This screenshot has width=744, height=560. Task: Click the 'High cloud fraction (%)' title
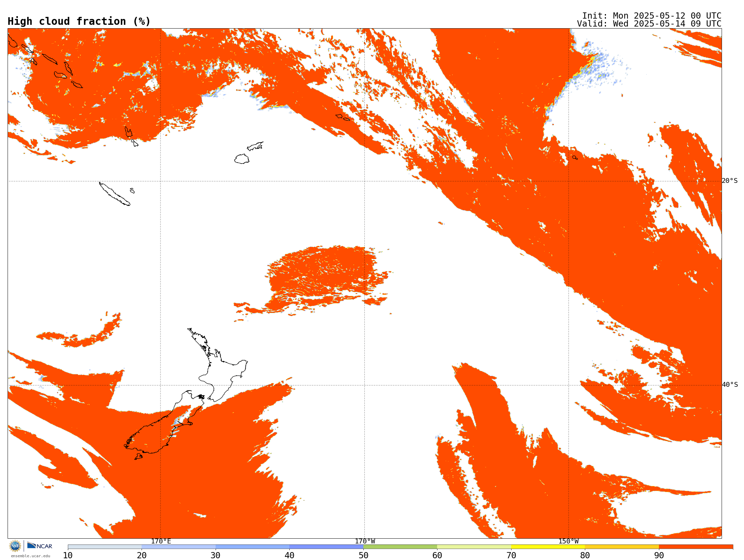click(x=79, y=21)
